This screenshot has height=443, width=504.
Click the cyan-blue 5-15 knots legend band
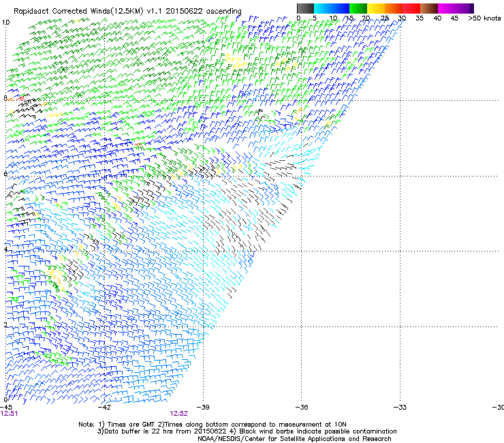332,8
